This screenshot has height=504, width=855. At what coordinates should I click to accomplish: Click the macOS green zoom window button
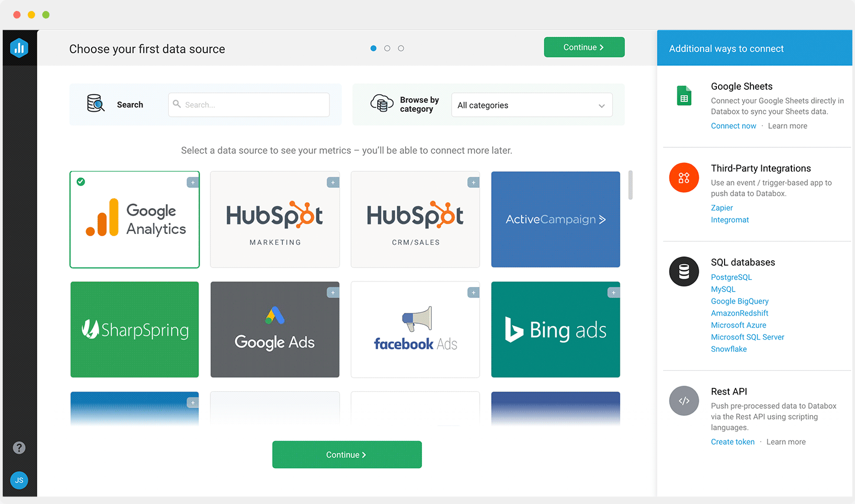(46, 15)
